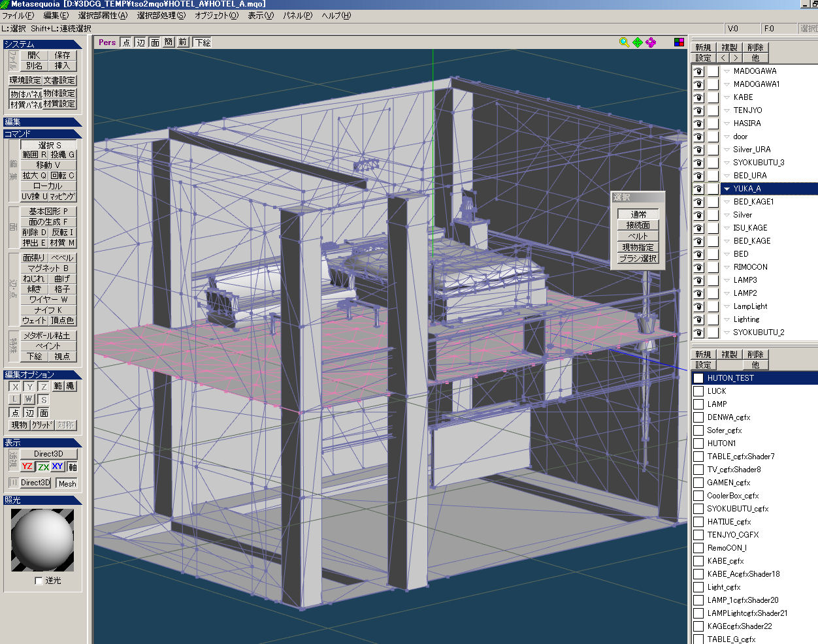The height and width of the screenshot is (644, 818).
Task: Click the 保存 save button
Action: 62,56
